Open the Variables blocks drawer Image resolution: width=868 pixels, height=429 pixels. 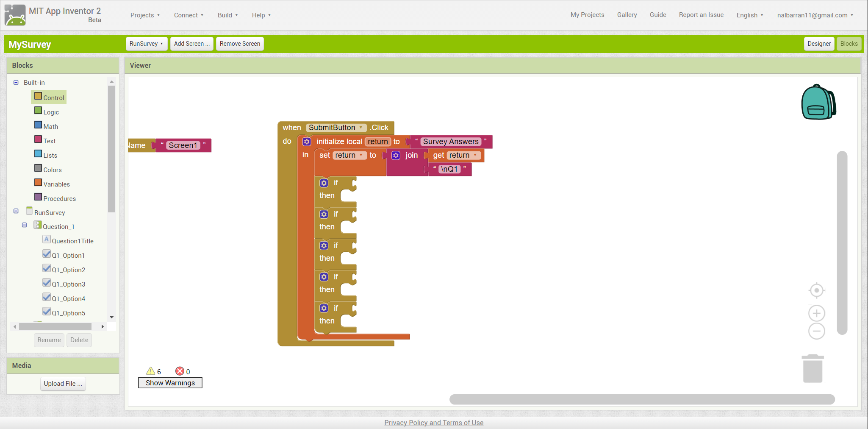pos(52,184)
